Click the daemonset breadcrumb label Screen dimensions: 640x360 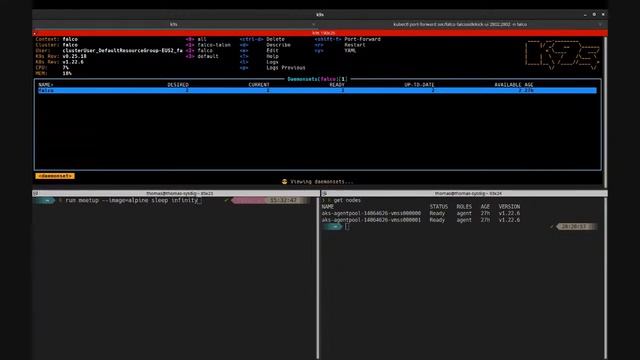[x=55, y=176]
